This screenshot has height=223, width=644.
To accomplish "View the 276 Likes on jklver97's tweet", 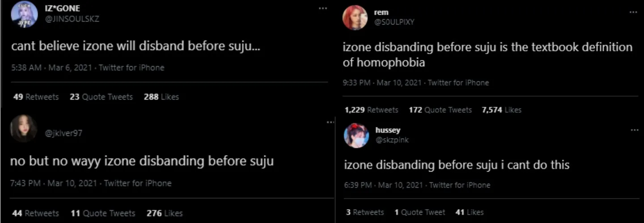I will (164, 214).
